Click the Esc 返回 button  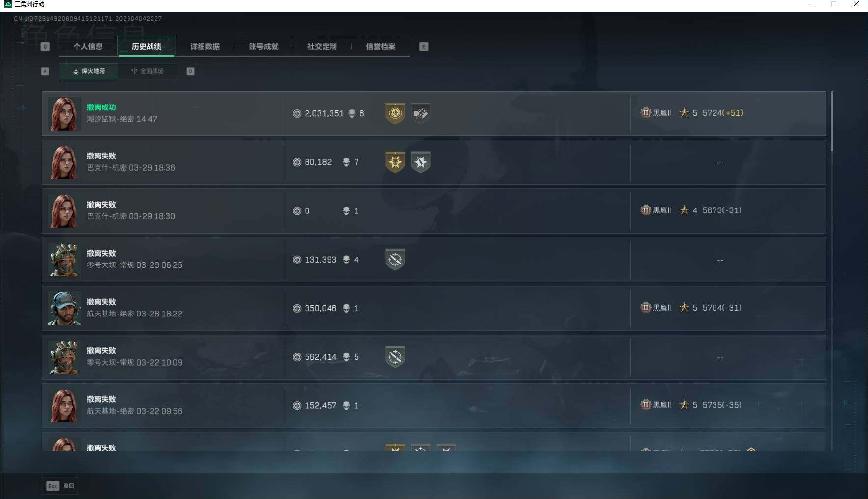pyautogui.click(x=60, y=486)
